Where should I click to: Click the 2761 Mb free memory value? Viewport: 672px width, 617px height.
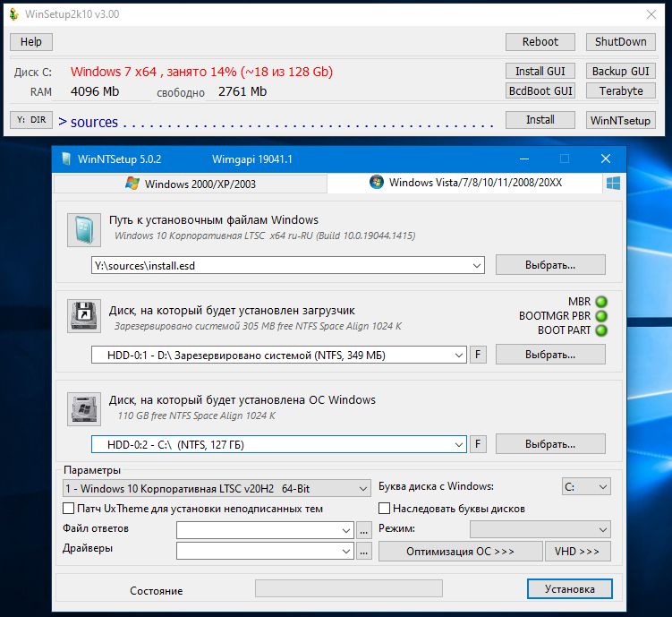pyautogui.click(x=242, y=91)
